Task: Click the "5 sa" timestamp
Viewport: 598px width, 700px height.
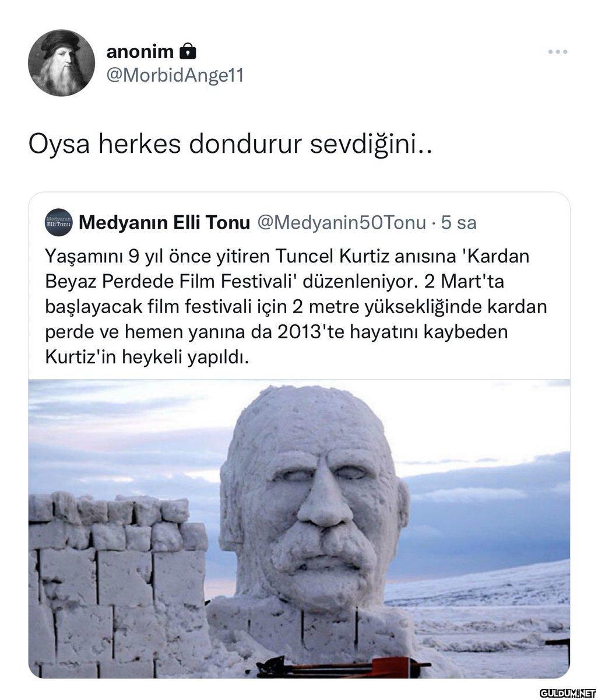Action: [458, 222]
